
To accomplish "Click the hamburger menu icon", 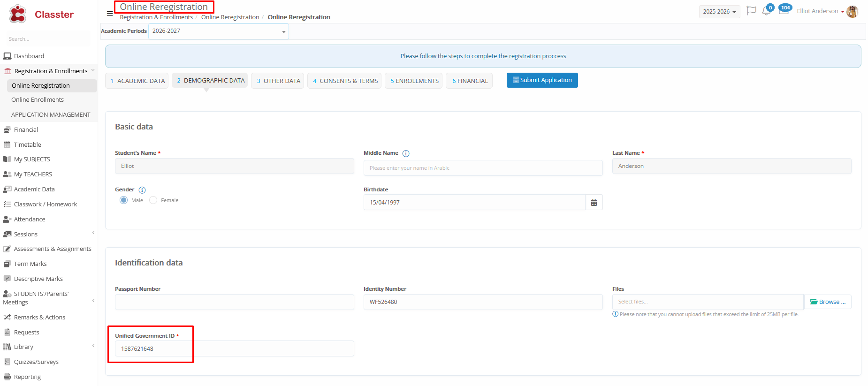I will pos(110,14).
